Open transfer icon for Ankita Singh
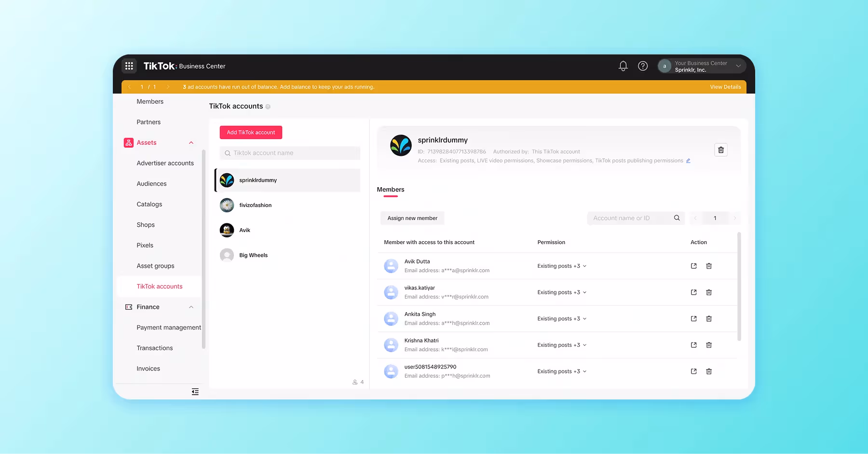The height and width of the screenshot is (454, 868). pos(693,319)
